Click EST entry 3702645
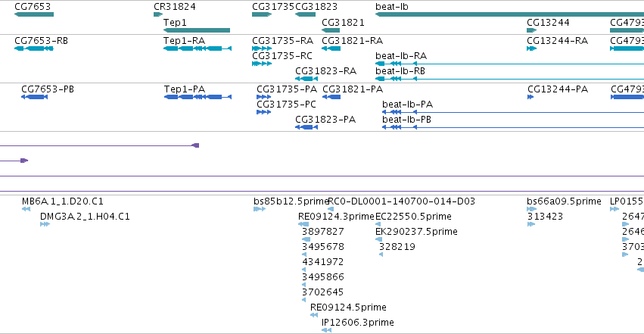The height and width of the screenshot is (334, 644). pos(304,301)
